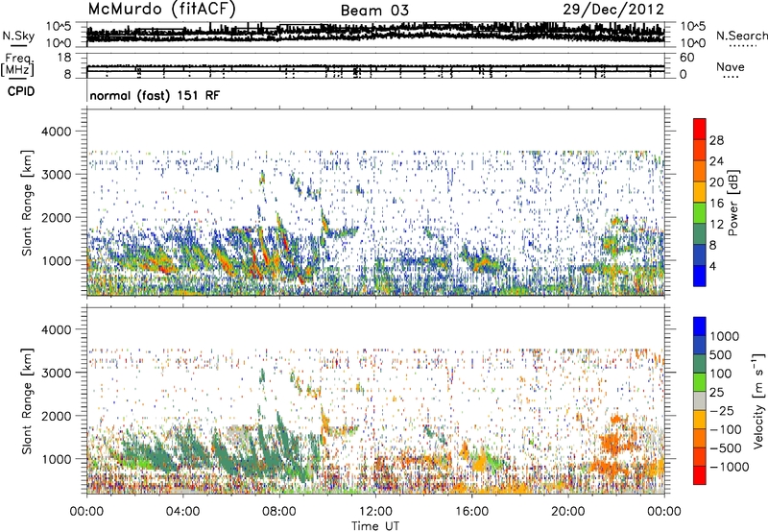Click the '16' tick on the power colorbar
768x532 pixels.
716,204
